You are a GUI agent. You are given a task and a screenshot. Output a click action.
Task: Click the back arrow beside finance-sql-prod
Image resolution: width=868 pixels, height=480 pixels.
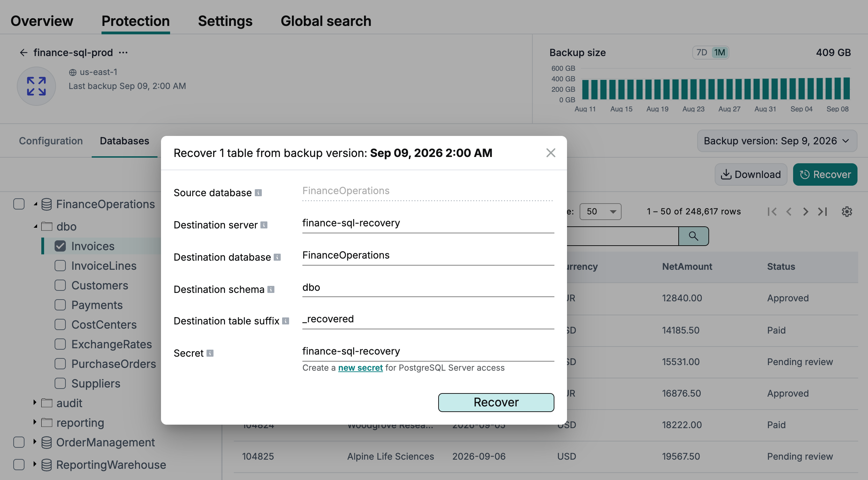click(x=23, y=53)
